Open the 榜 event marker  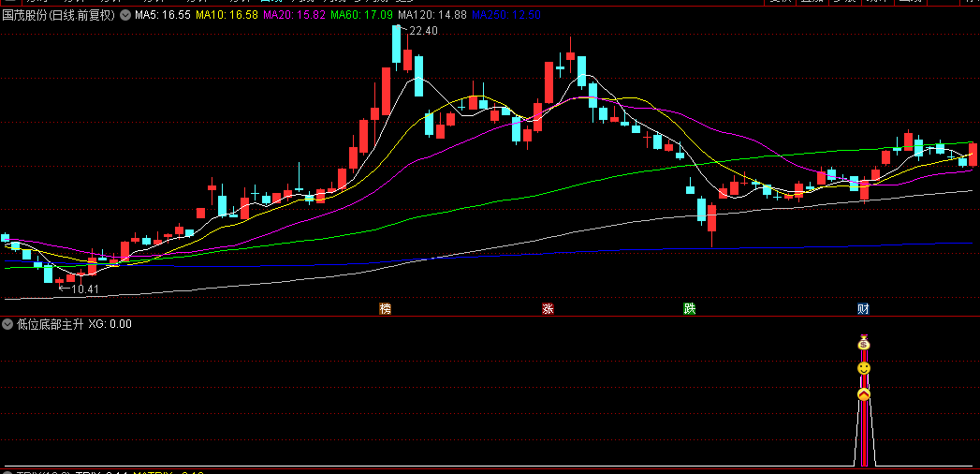click(x=386, y=309)
